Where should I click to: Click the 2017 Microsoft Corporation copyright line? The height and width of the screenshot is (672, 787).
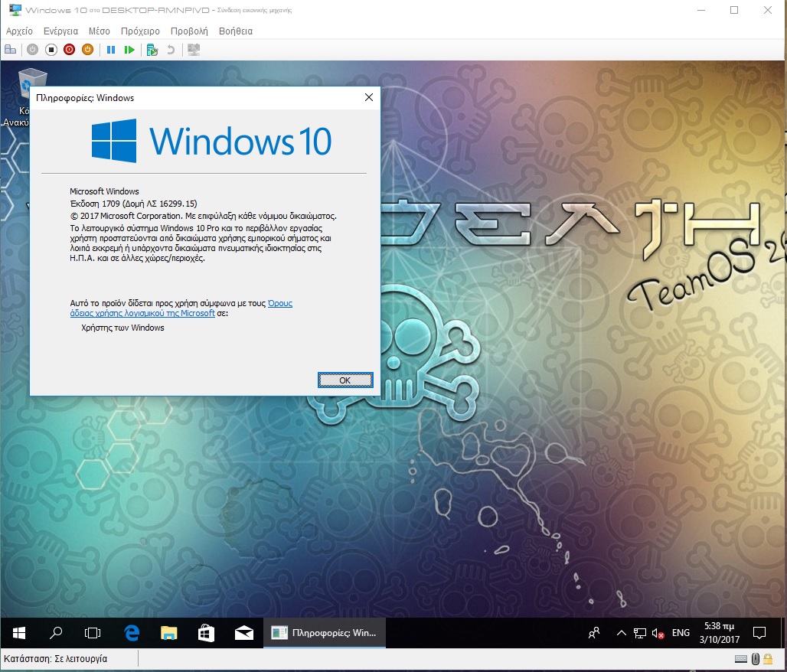click(204, 217)
